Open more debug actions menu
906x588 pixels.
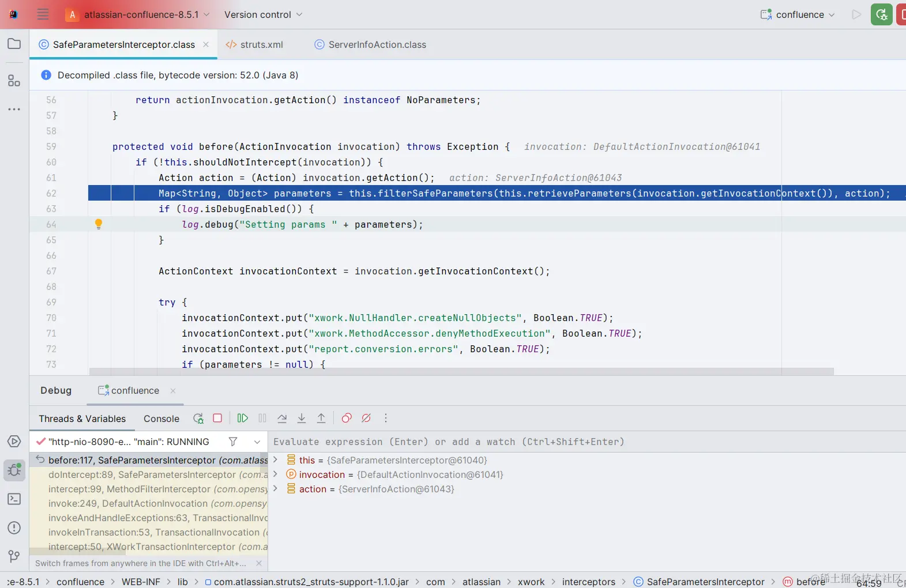(386, 419)
